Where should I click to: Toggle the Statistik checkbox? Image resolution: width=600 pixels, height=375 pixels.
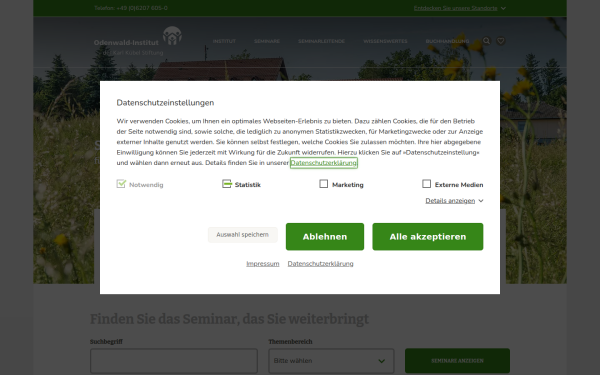[227, 184]
